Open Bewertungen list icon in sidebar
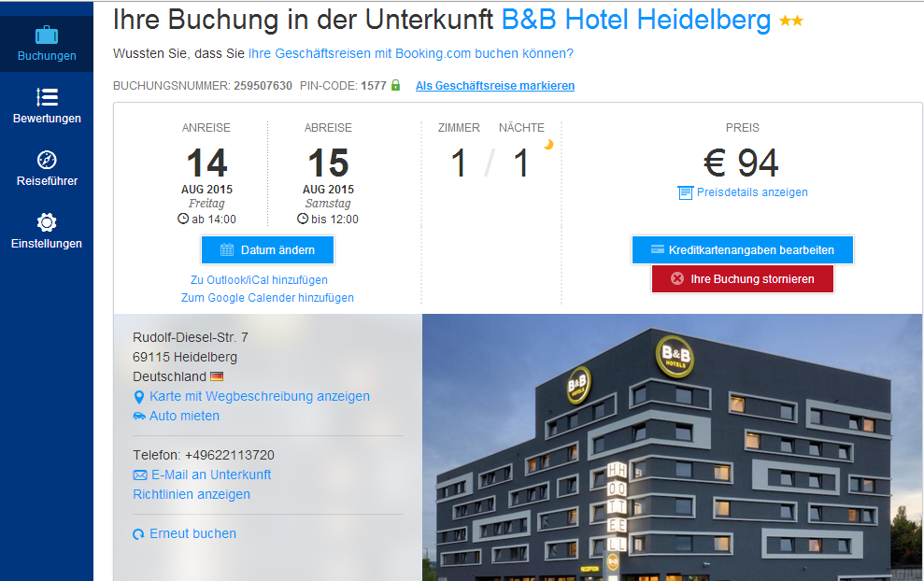 coord(47,96)
